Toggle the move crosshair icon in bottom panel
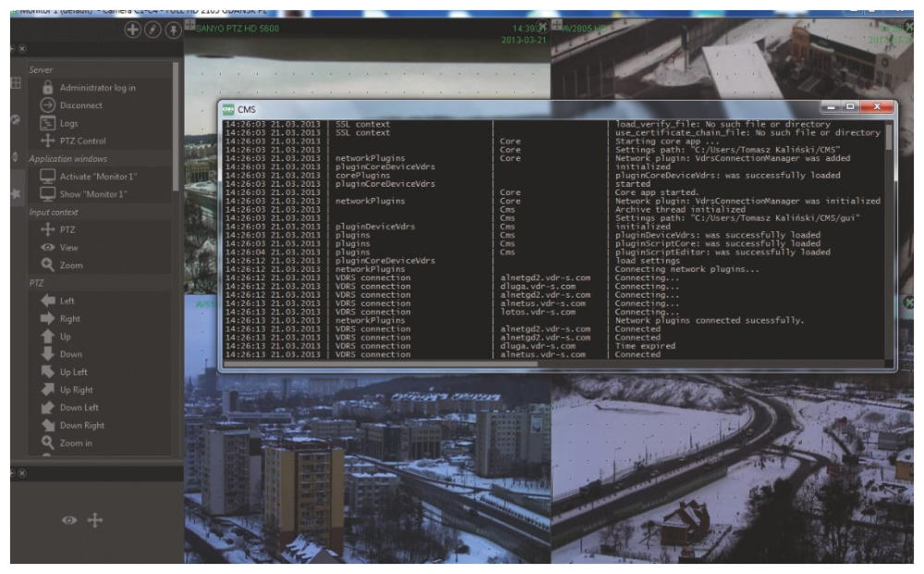Image resolution: width=924 pixels, height=574 pixels. coord(94,521)
